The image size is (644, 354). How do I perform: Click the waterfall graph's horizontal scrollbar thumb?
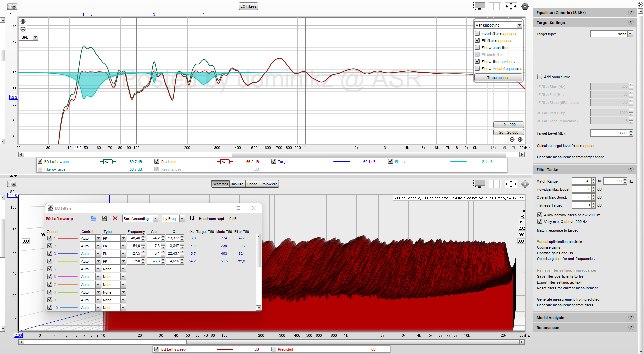coord(353,342)
